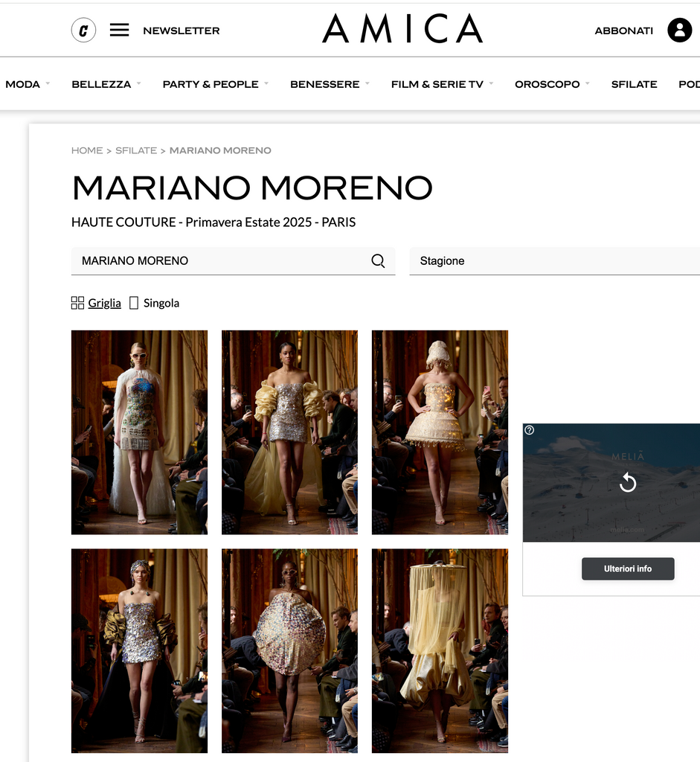This screenshot has width=700, height=762.
Task: Open the yellow puff-sleeve sequin dress photo
Action: tap(289, 432)
